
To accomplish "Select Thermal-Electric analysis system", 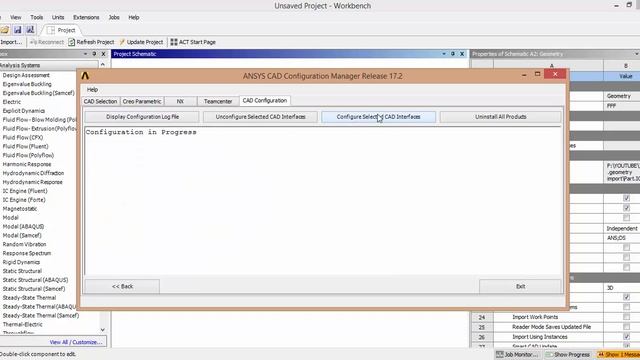I will click(22, 324).
